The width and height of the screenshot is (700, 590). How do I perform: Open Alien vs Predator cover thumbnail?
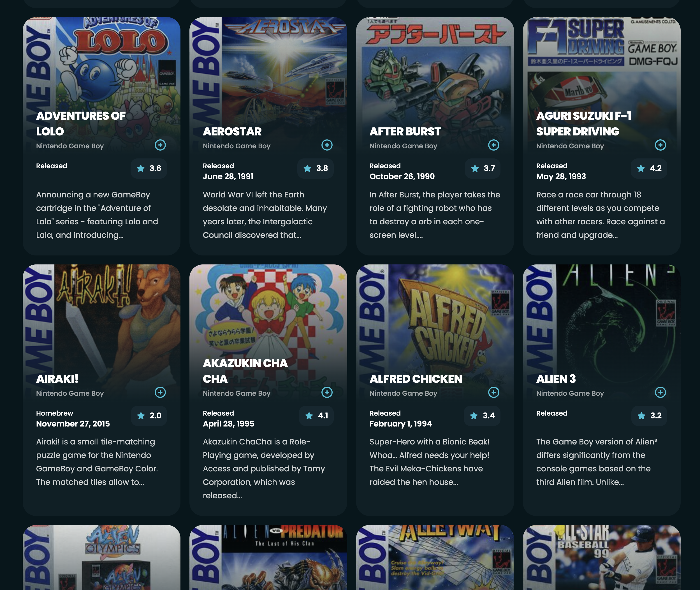point(268,557)
